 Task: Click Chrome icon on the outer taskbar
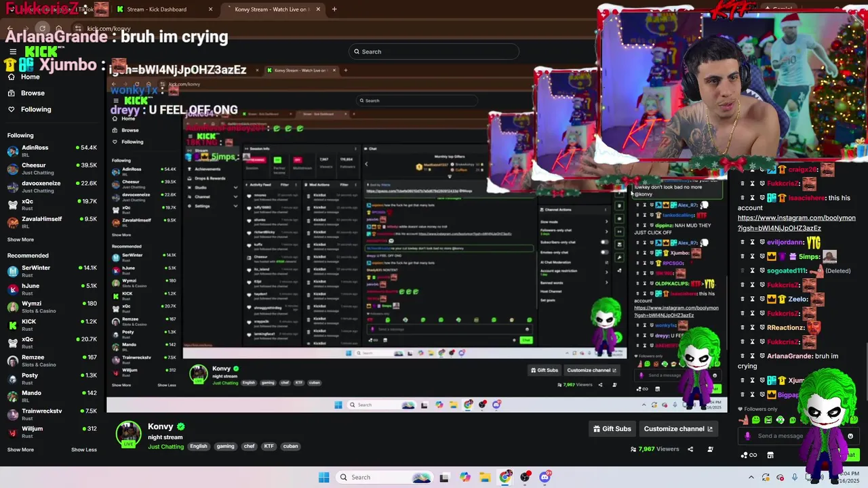click(x=505, y=477)
